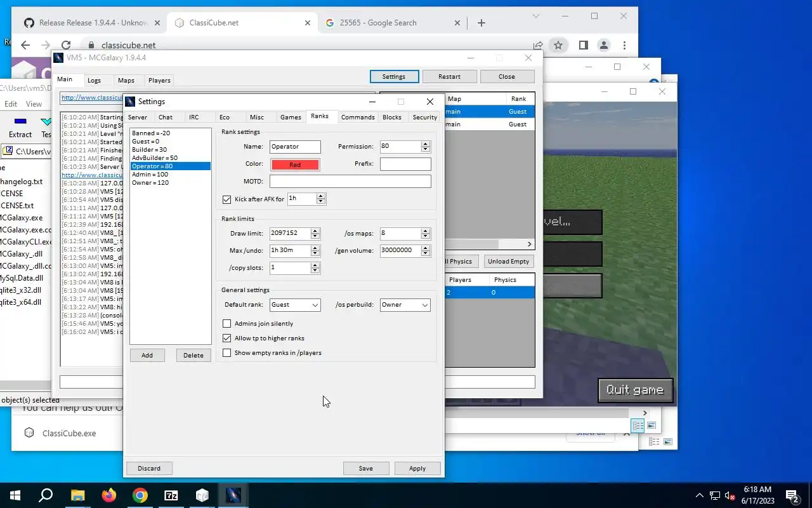Switch to Logs tab in MCGalaxy

(94, 81)
